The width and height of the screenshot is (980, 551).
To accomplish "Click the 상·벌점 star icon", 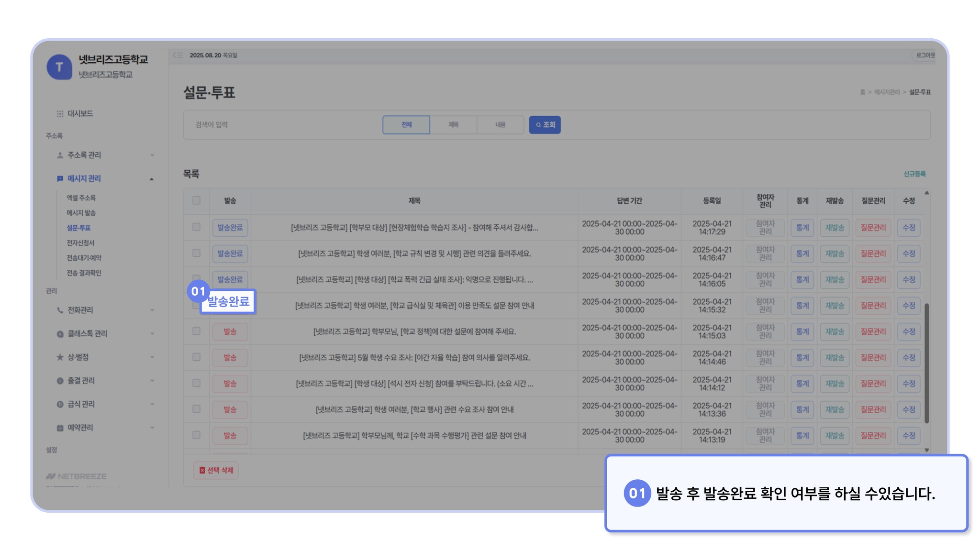I will tap(60, 357).
